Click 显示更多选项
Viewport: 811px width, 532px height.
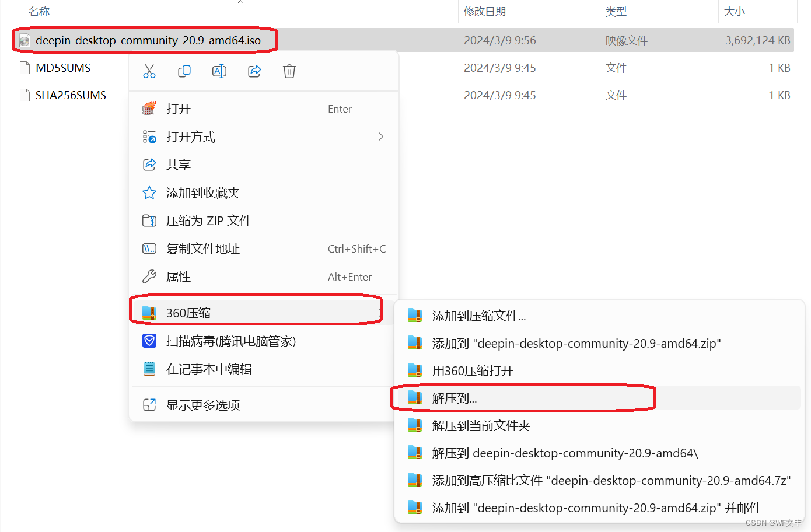(264, 405)
